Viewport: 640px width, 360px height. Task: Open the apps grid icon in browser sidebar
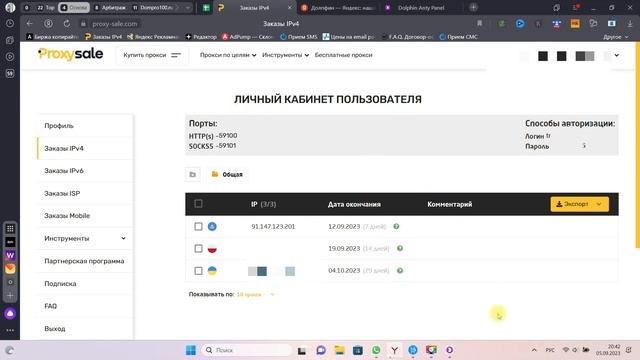pos(10,229)
